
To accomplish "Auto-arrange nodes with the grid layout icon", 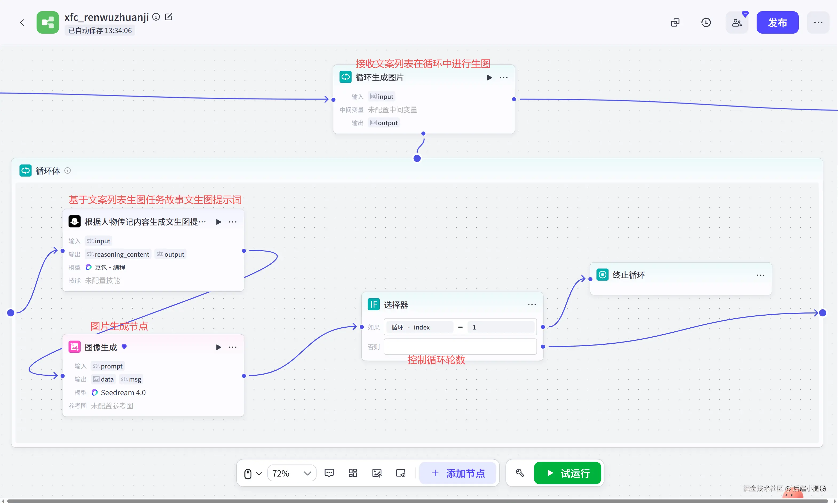I will click(x=353, y=473).
